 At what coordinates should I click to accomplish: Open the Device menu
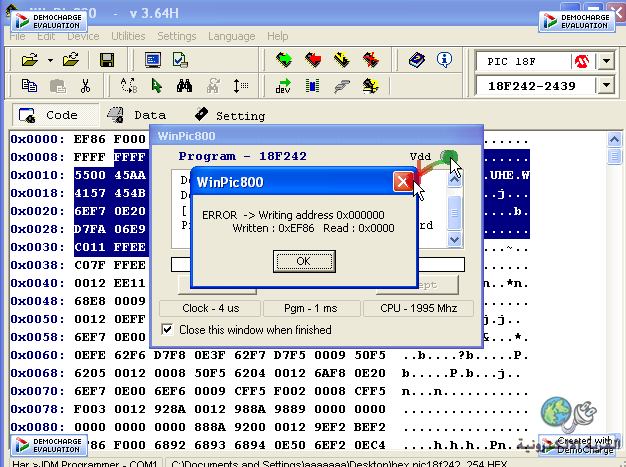click(x=83, y=36)
